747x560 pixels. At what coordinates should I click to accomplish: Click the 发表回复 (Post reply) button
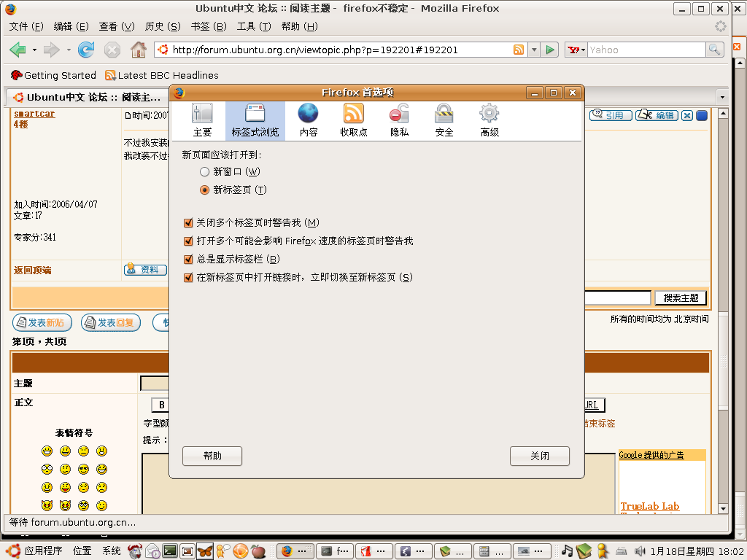tap(111, 322)
